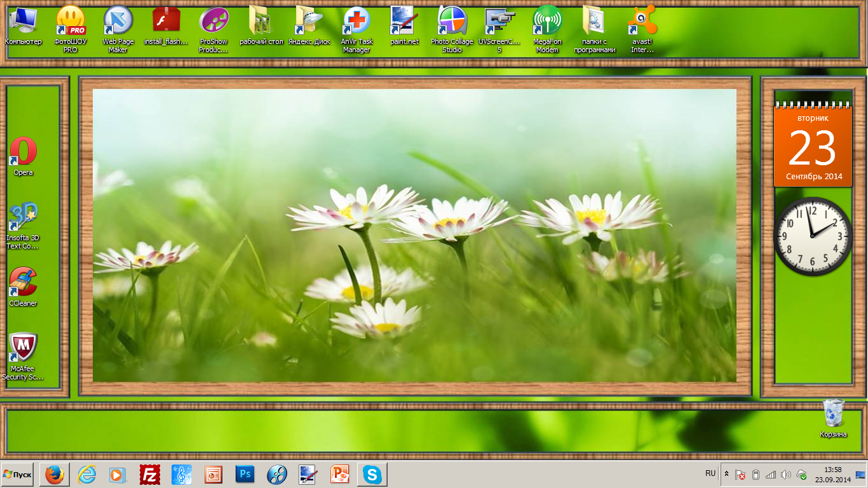Click the Firefox taskbar button
Screen dimensions: 868x488
(55, 475)
